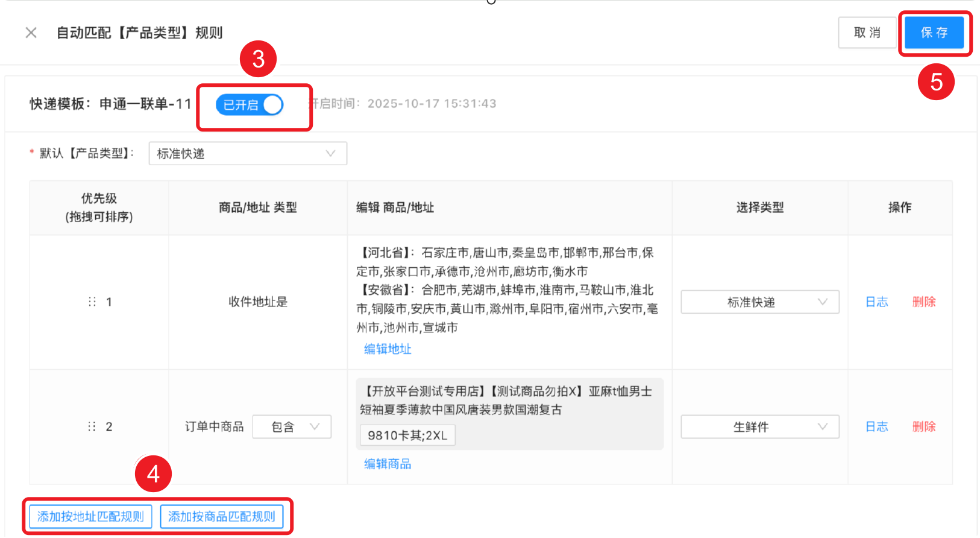Image resolution: width=980 pixels, height=538 pixels.
Task: Click the 编辑地址 link
Action: (x=388, y=349)
